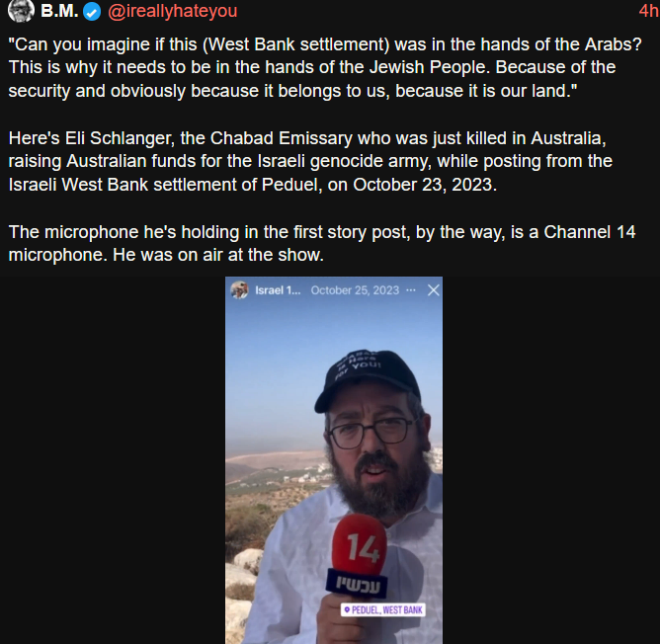Click the text on the black cap
The width and height of the screenshot is (660, 644).
359,362
